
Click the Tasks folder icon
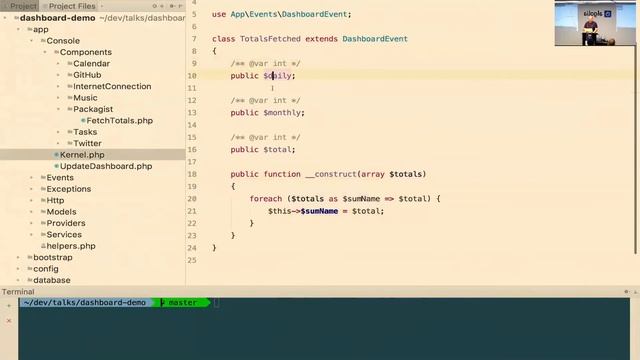click(x=70, y=132)
